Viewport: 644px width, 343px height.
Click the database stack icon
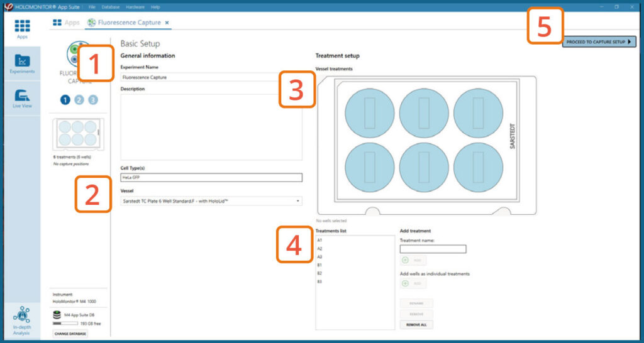(x=57, y=315)
